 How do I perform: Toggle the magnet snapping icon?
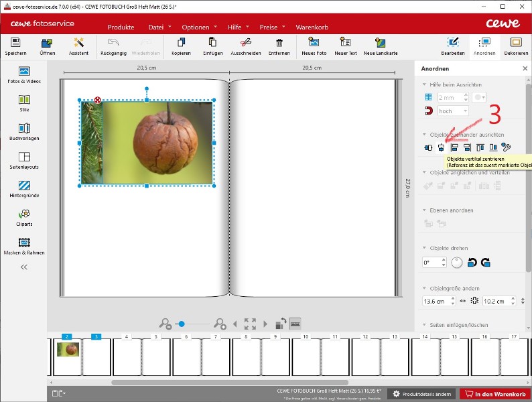click(427, 111)
